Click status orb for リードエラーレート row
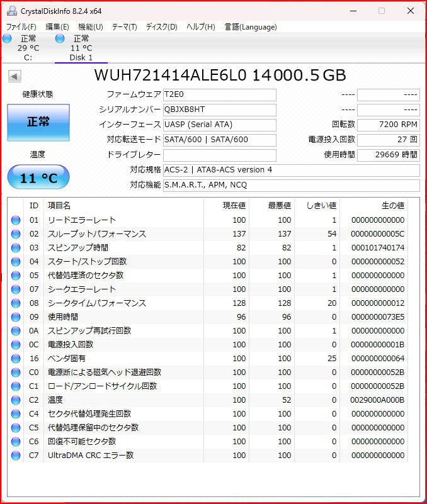This screenshot has height=504, width=427. click(16, 220)
